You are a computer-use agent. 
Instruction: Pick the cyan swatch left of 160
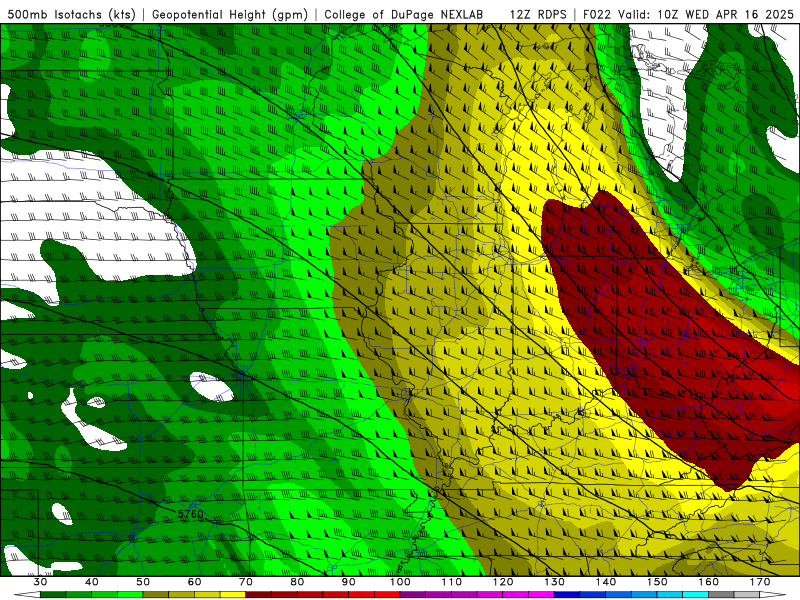pos(695,594)
